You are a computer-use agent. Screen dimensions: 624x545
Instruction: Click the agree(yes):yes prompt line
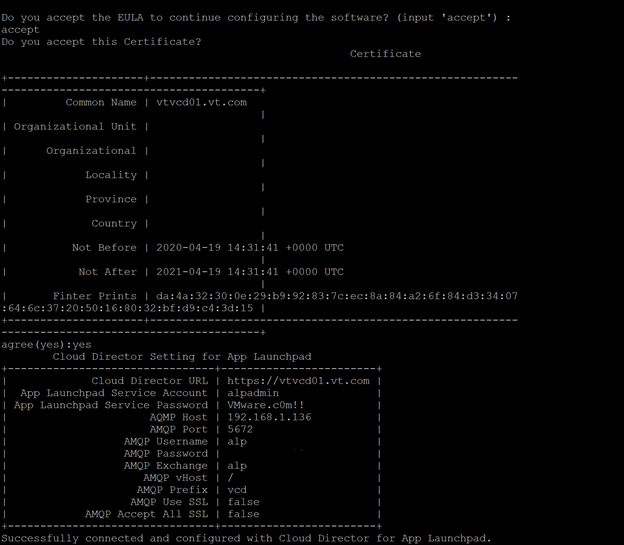pyautogui.click(x=46, y=345)
